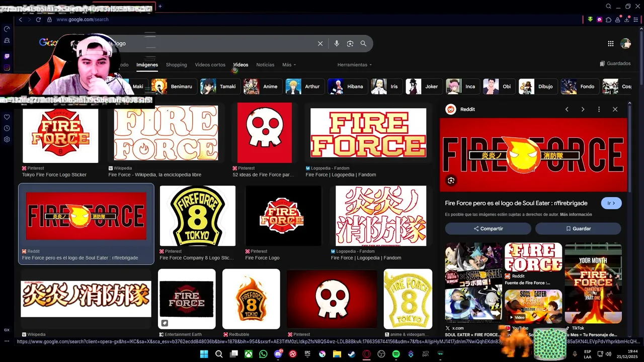Open the Easy Setup sliders icon
The image size is (644, 362).
pos(635,20)
